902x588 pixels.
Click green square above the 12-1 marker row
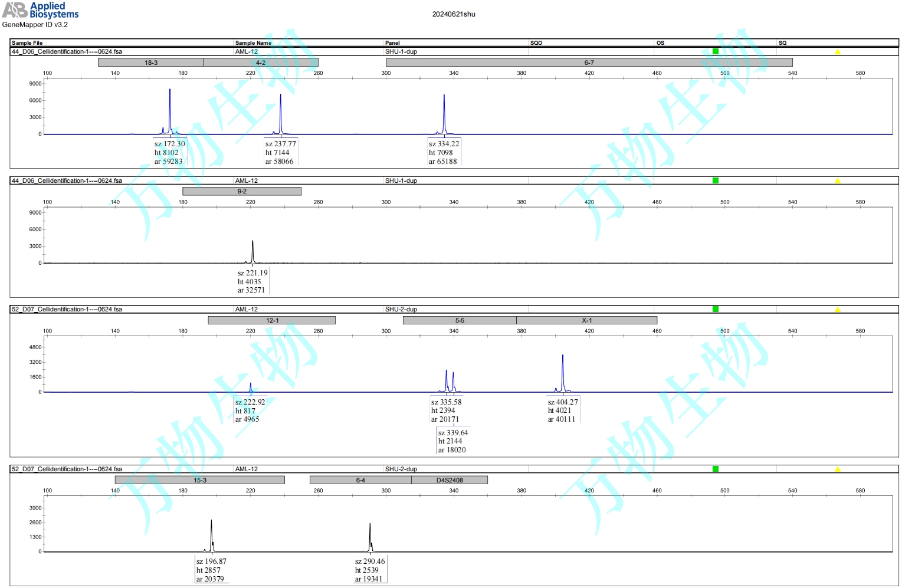coord(715,309)
